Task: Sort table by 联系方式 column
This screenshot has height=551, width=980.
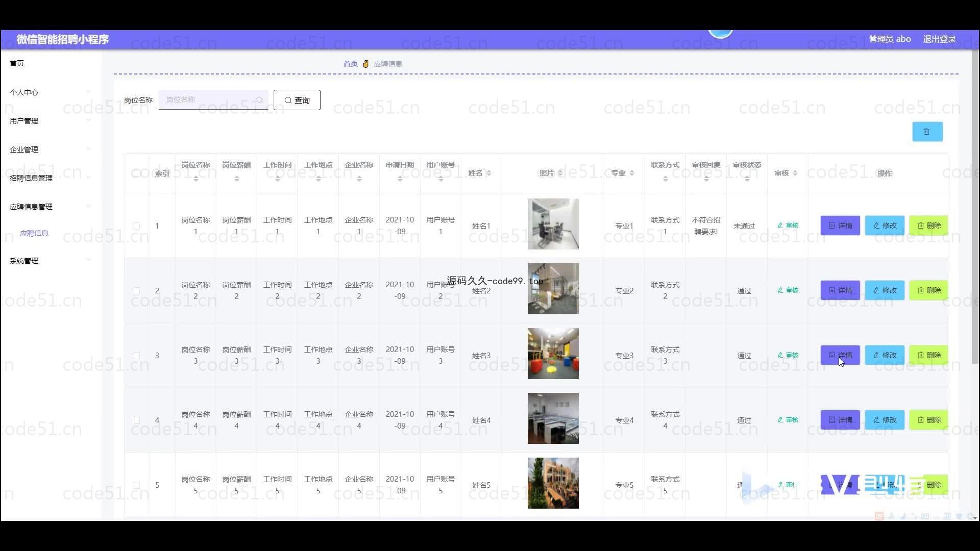Action: (x=665, y=179)
